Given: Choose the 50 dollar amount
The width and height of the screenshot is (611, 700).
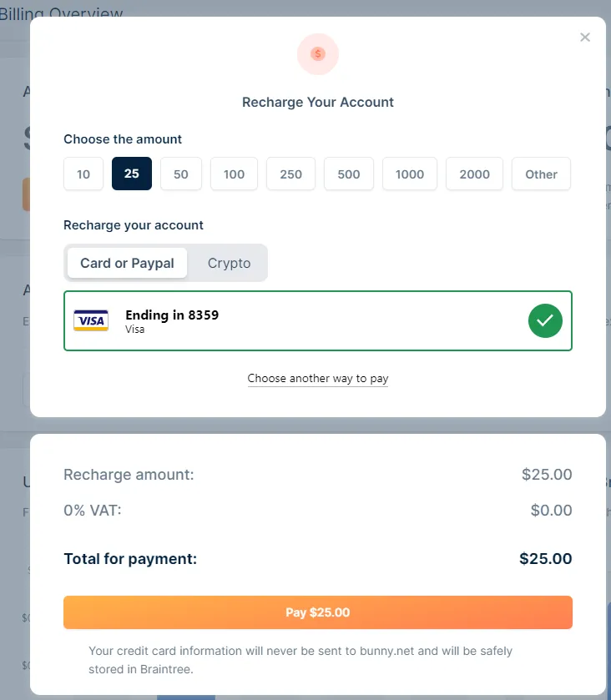Looking at the screenshot, I should [181, 174].
